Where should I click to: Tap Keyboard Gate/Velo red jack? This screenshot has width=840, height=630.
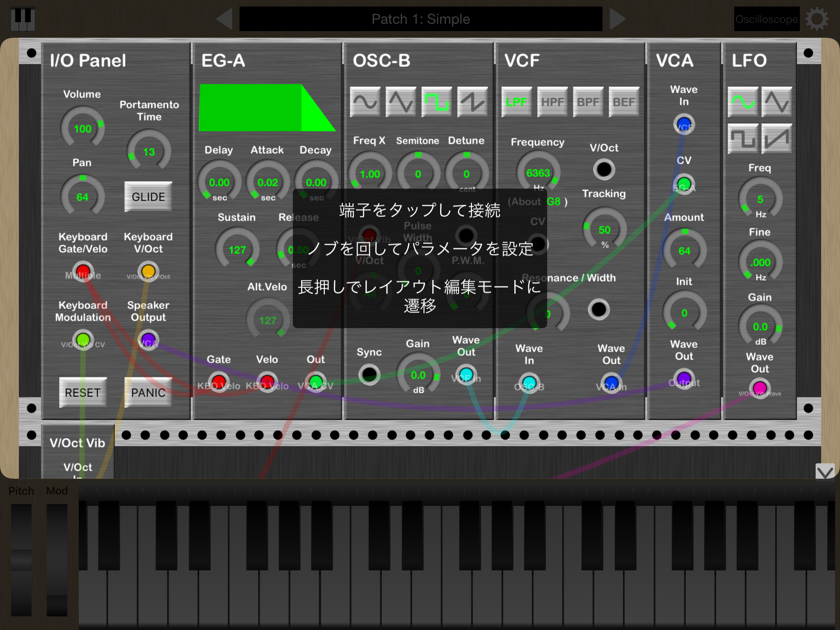[83, 272]
